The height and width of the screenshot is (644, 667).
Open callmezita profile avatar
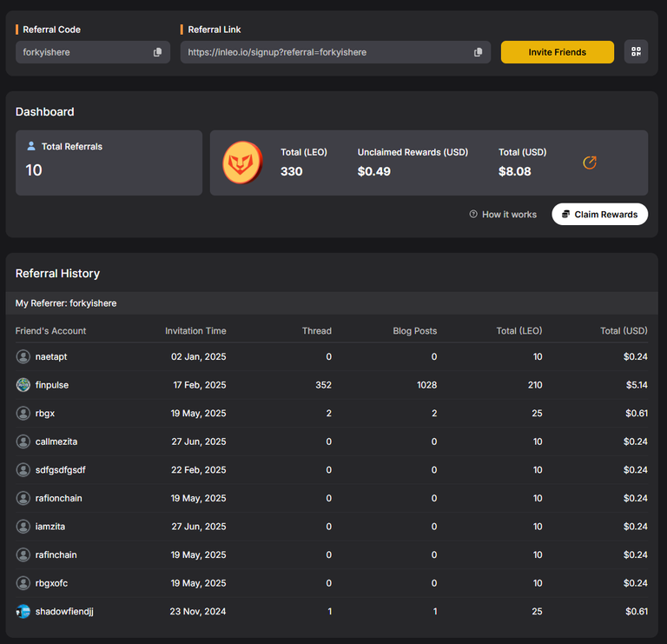point(23,442)
